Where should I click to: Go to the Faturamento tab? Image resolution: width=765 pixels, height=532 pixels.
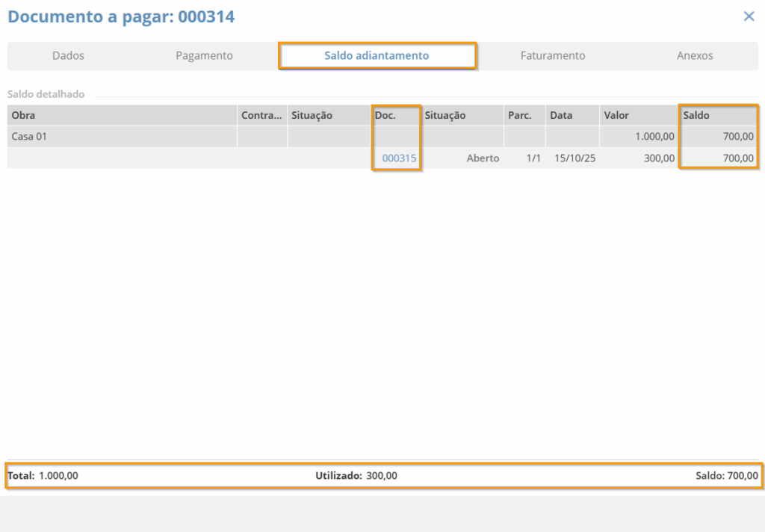click(x=552, y=55)
